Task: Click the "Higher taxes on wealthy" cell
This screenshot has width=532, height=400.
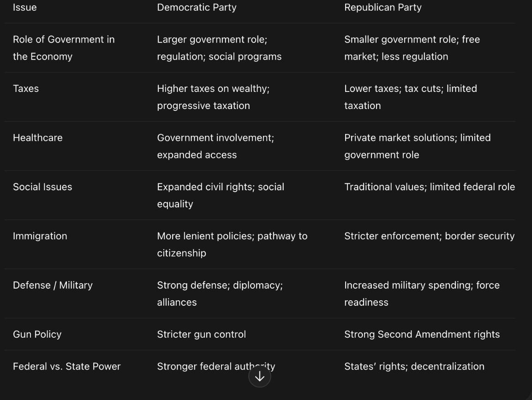Action: pos(213,97)
